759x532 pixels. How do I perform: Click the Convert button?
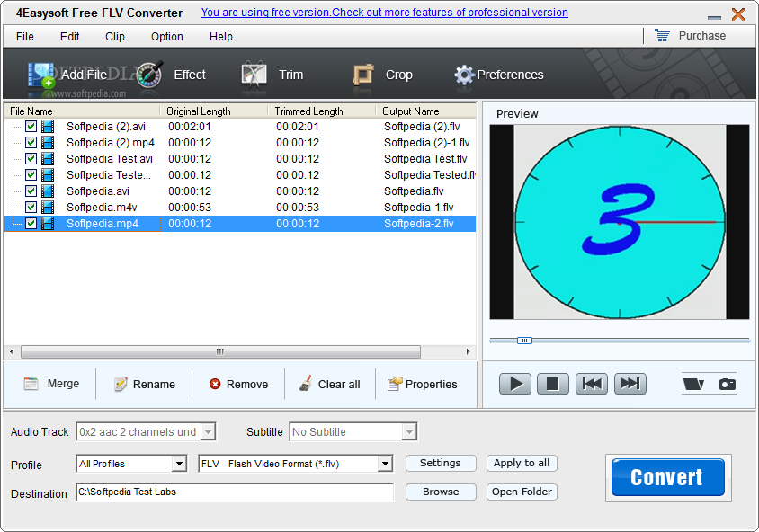pyautogui.click(x=668, y=477)
